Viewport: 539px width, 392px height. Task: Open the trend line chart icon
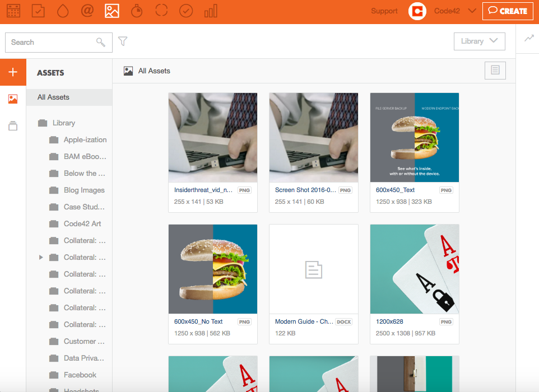point(529,38)
